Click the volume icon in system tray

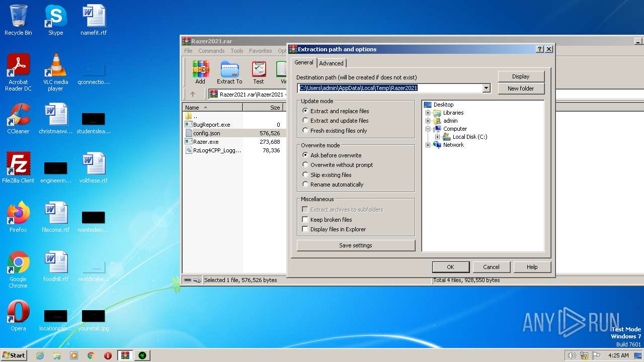tap(572, 355)
